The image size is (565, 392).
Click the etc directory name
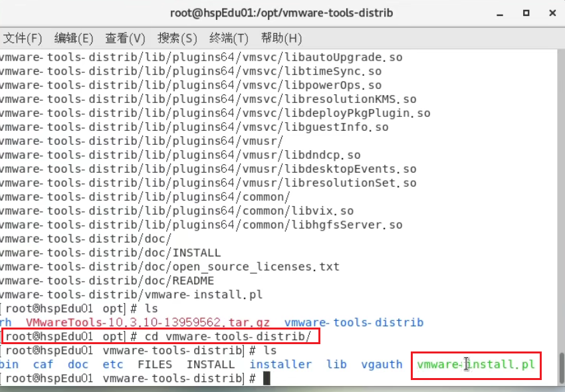[113, 364]
